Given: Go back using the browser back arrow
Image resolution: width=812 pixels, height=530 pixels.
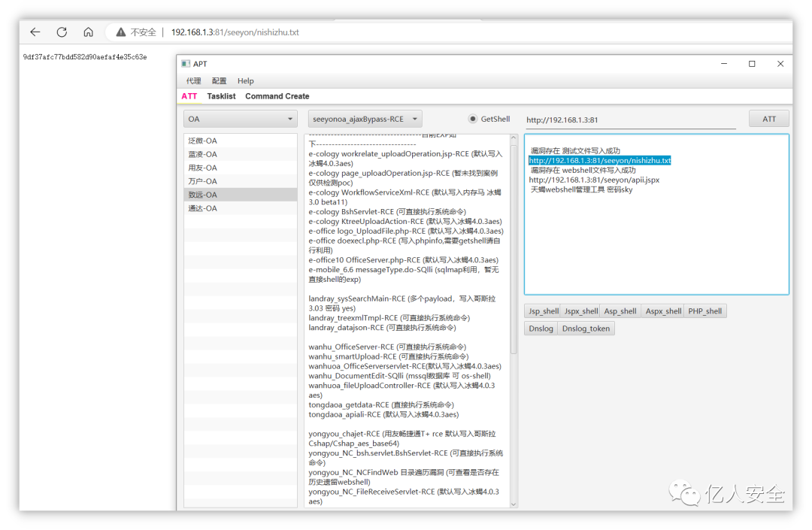Looking at the screenshot, I should coord(35,32).
